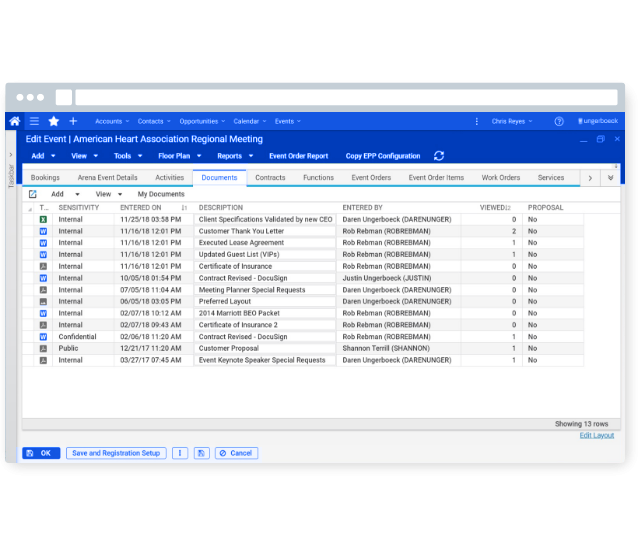640x540 pixels.
Task: Switch to the Event Orders tab
Action: tap(371, 178)
